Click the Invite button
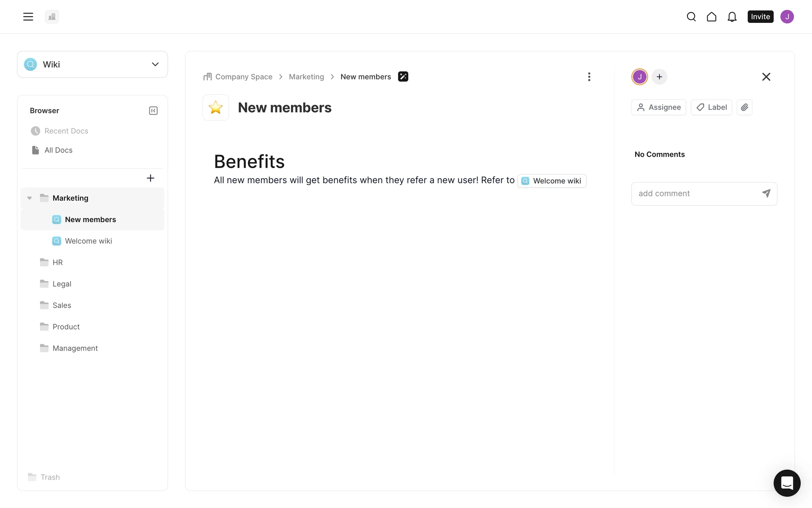The image size is (812, 508). coord(760,17)
